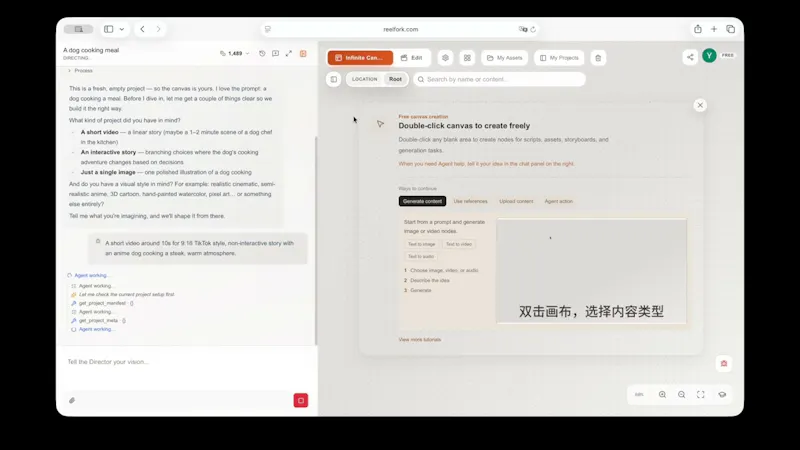Click the browser share icon

[697, 29]
